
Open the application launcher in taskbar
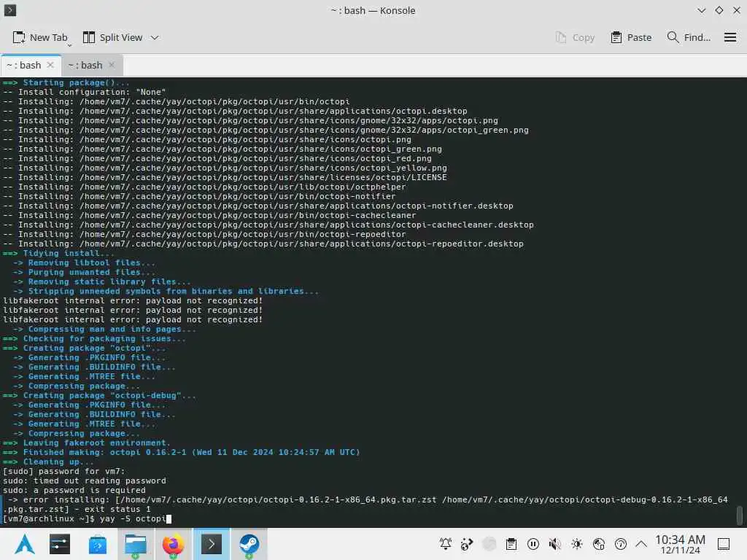(25, 544)
